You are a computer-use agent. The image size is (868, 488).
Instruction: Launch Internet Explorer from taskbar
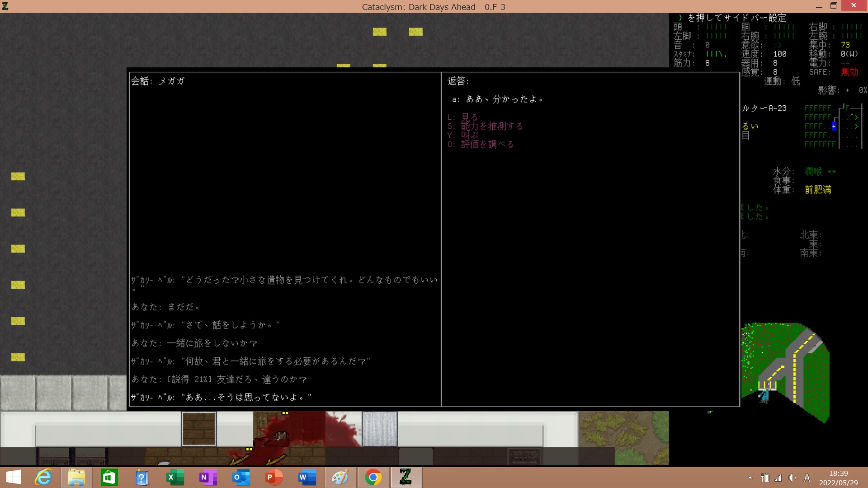[x=44, y=477]
